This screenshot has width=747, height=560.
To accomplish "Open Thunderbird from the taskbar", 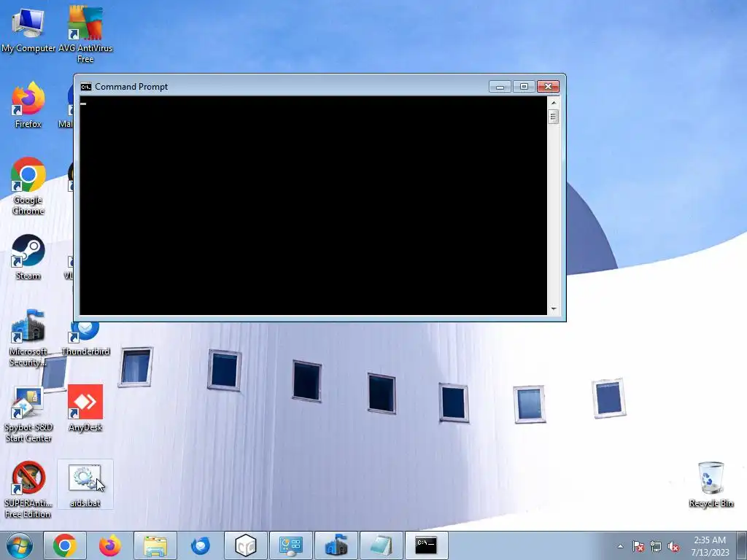I will click(201, 545).
